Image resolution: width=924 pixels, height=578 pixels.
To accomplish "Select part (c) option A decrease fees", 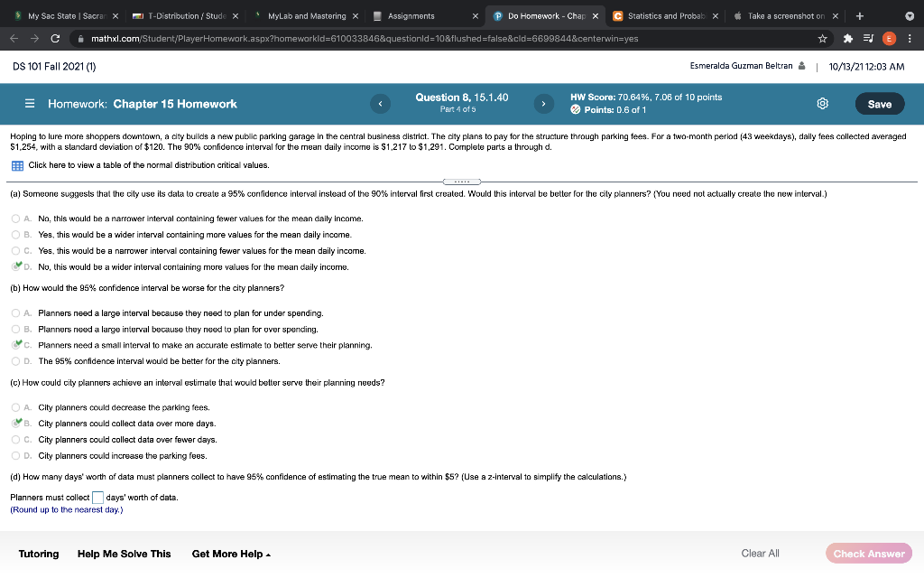I will point(16,407).
